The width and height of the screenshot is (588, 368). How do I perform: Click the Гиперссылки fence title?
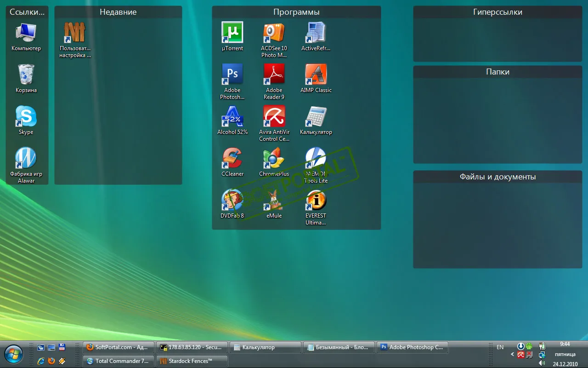(498, 12)
